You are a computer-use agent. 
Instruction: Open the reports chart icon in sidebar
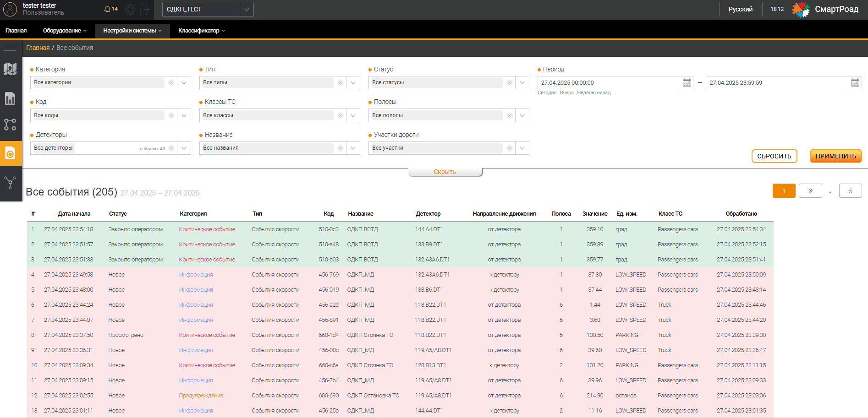click(10, 98)
